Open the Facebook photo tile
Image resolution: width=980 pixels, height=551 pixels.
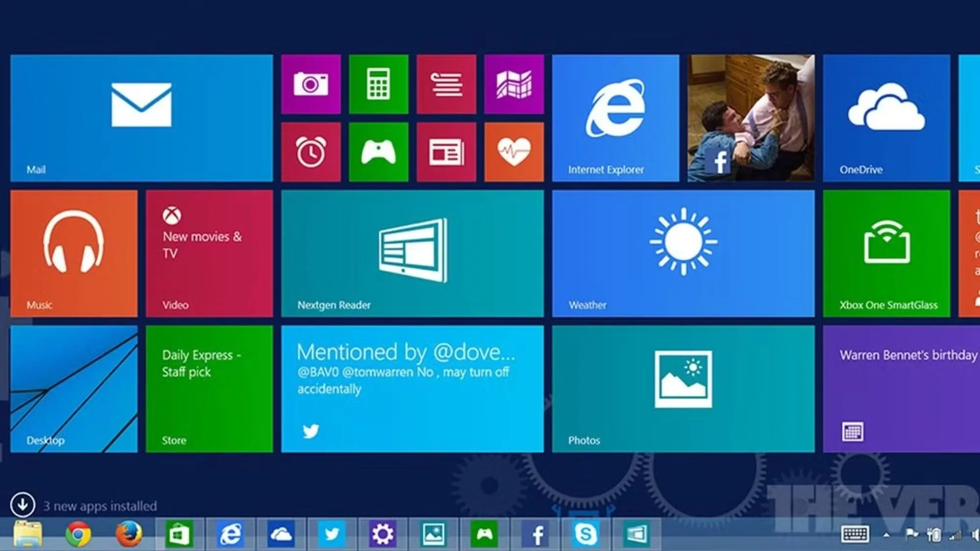[x=751, y=118]
